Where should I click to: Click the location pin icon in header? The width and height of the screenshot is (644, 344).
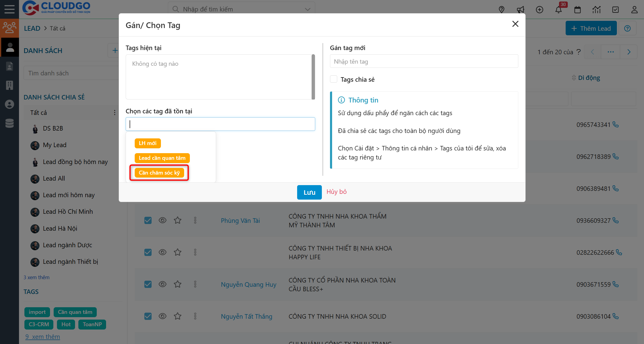click(x=501, y=10)
